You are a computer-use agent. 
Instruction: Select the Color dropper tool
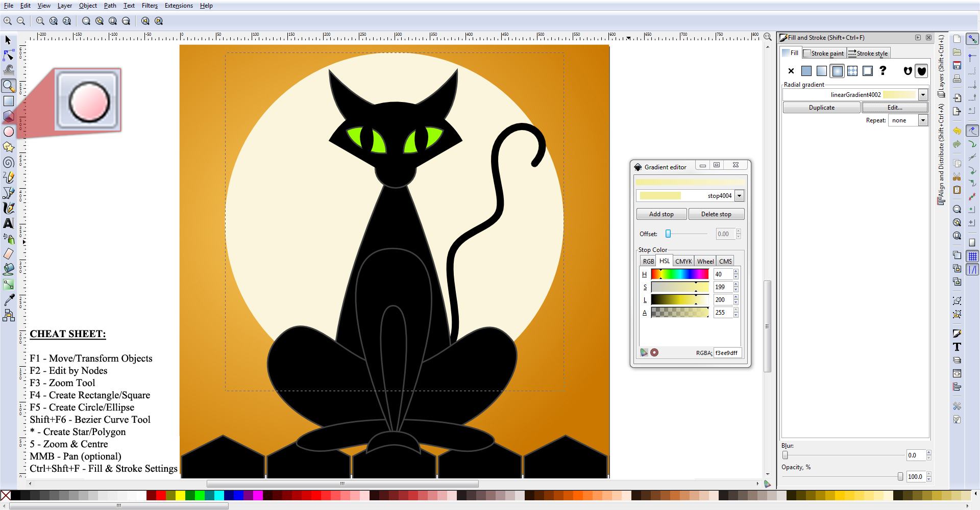pyautogui.click(x=8, y=300)
